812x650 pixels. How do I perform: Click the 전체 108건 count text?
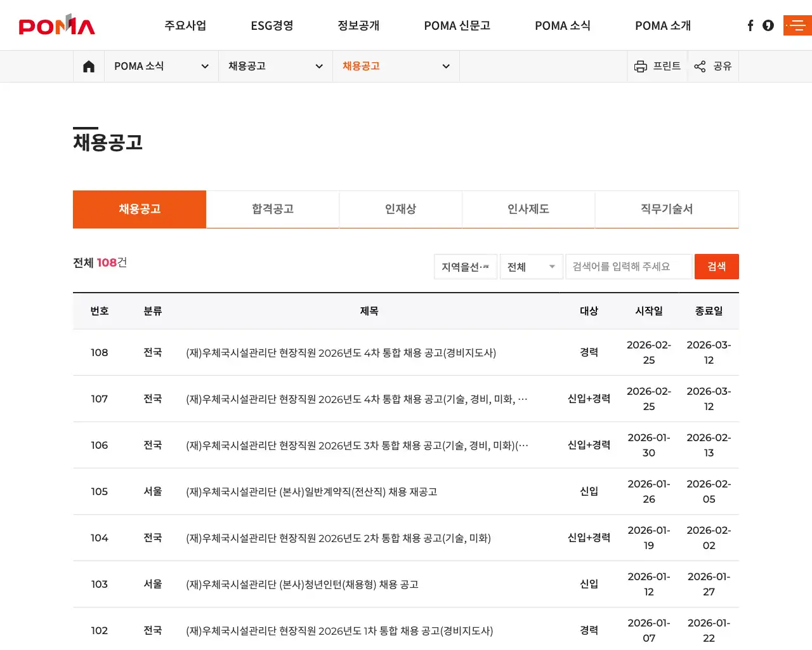pyautogui.click(x=100, y=263)
